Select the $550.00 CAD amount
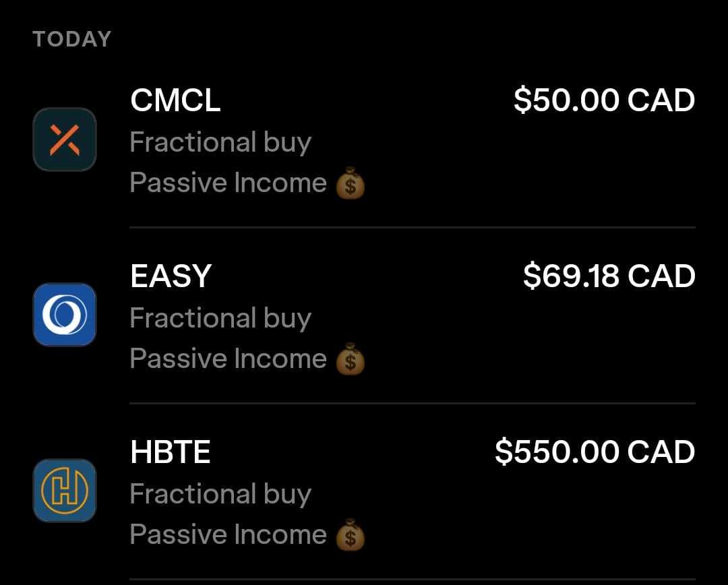Image resolution: width=728 pixels, height=585 pixels. (595, 452)
